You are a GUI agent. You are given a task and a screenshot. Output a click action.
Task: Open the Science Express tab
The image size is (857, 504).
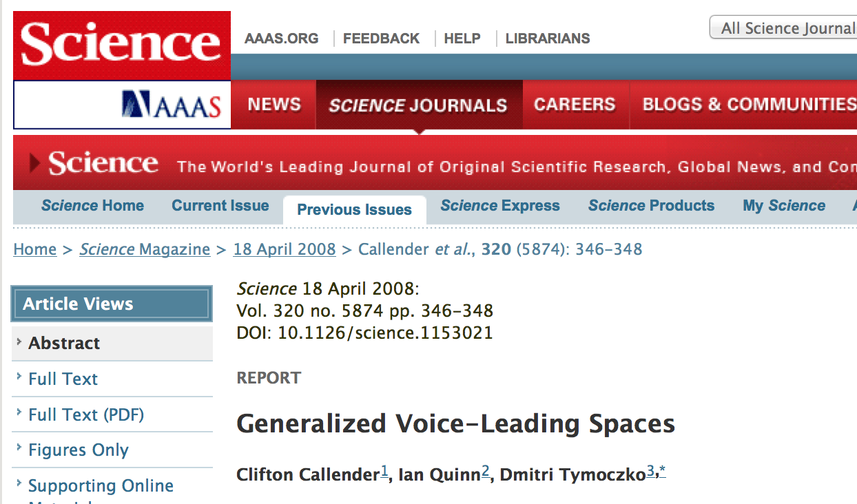[x=500, y=206]
